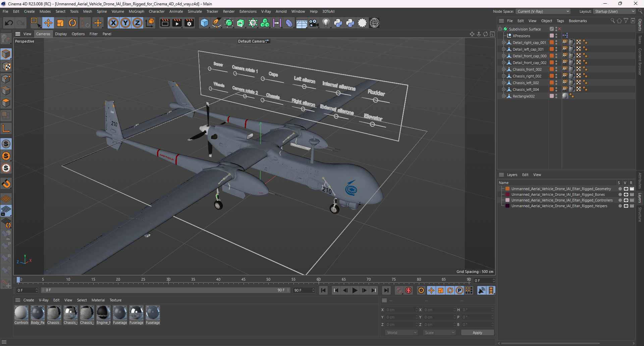Play animation forward
This screenshot has height=346, width=644.
click(x=355, y=290)
